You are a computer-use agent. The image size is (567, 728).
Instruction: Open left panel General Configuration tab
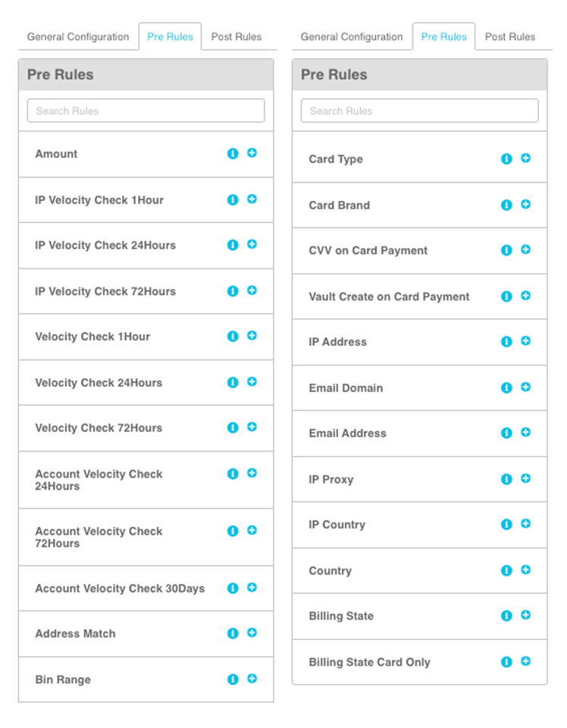click(x=78, y=36)
